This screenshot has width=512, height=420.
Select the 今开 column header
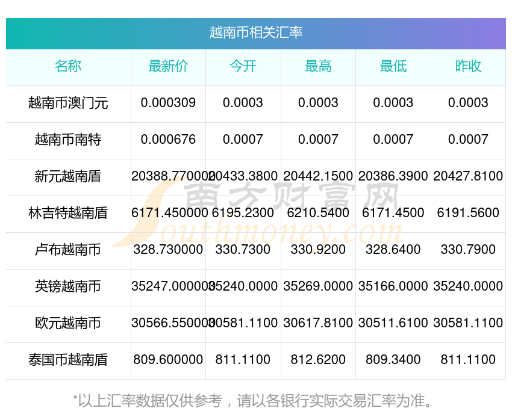(x=243, y=66)
